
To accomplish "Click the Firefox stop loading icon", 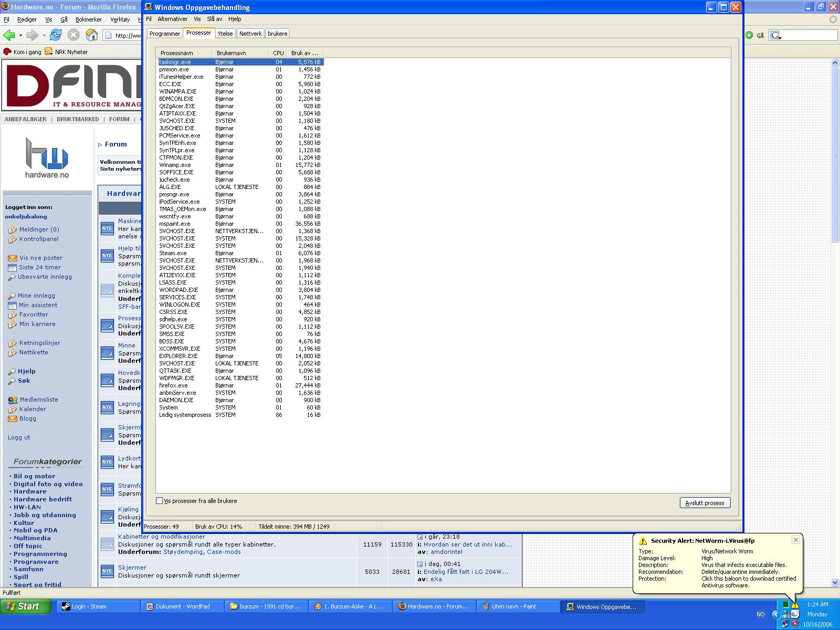I will (73, 35).
